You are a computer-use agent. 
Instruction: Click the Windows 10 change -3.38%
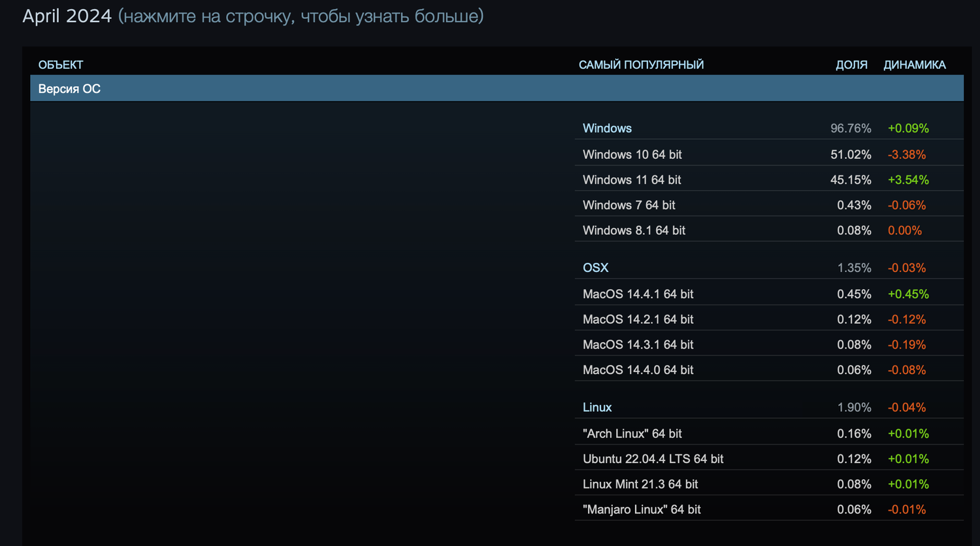(x=907, y=154)
